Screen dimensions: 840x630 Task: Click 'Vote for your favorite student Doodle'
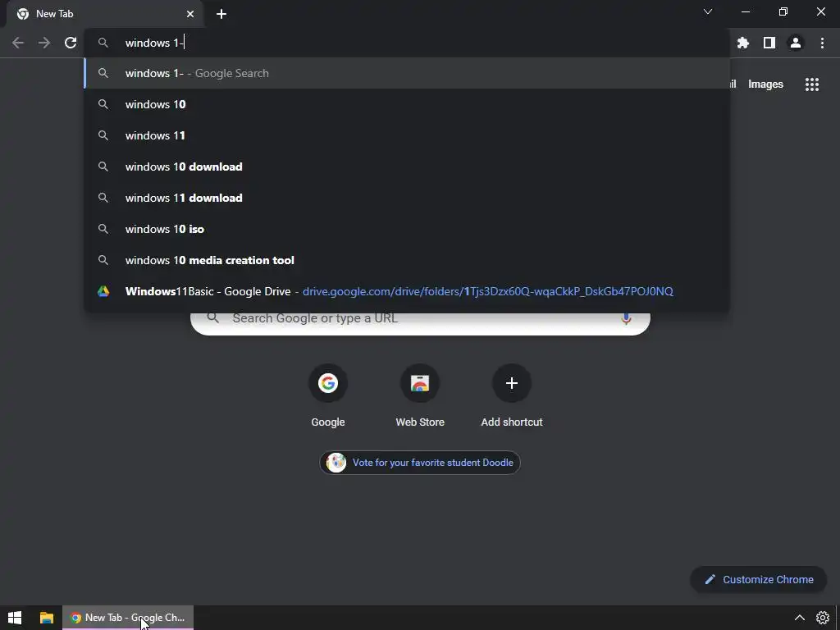click(x=420, y=463)
